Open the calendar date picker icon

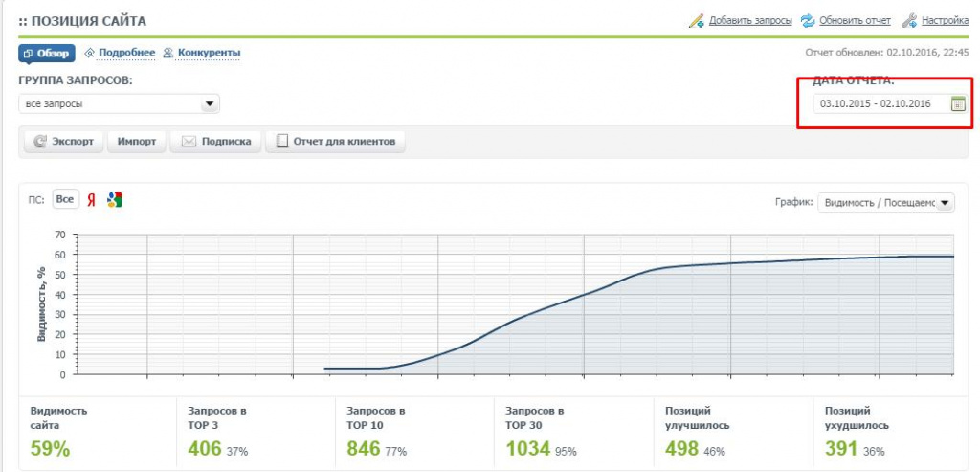tap(958, 103)
